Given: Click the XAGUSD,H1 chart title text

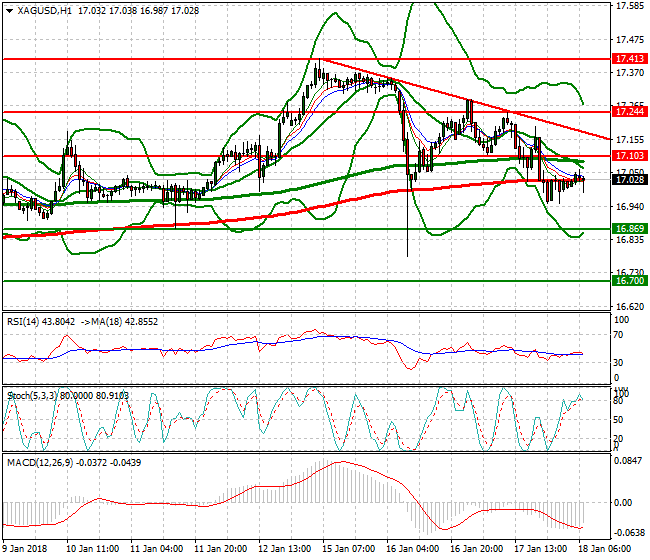Looking at the screenshot, I should click(44, 11).
